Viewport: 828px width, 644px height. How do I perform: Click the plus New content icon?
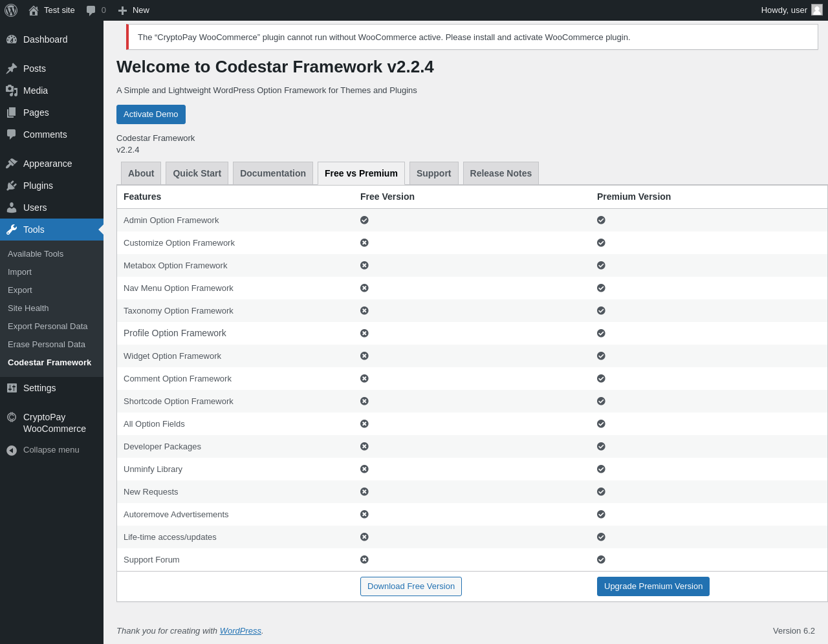click(122, 10)
